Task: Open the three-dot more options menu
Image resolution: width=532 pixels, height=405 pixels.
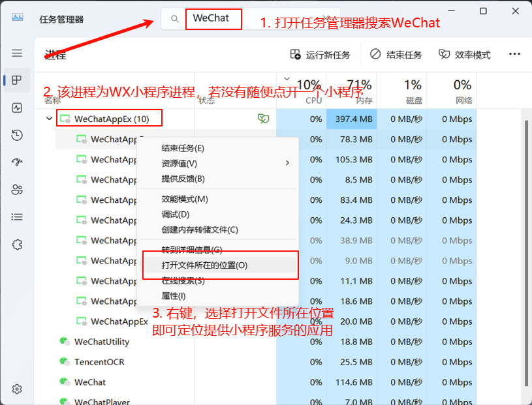Action: [514, 54]
